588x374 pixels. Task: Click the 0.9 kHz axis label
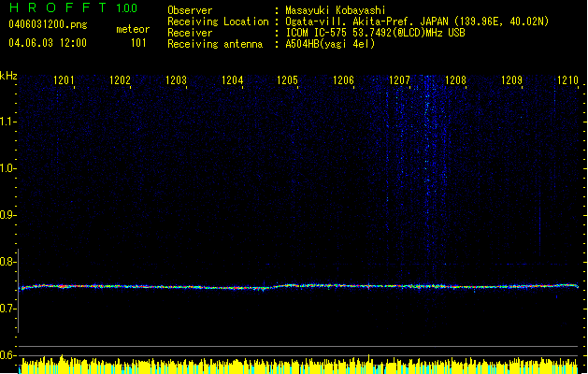coord(7,215)
